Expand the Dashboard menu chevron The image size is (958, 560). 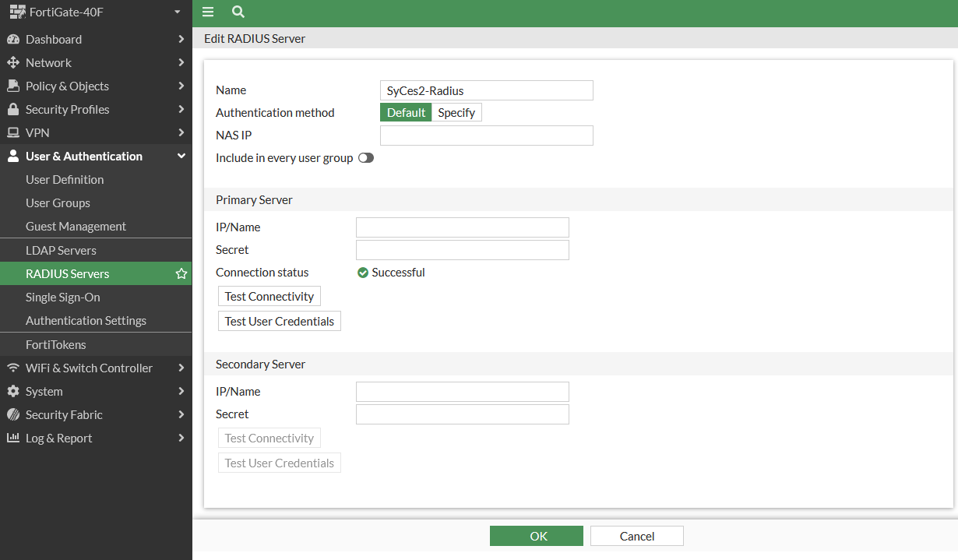click(x=181, y=39)
